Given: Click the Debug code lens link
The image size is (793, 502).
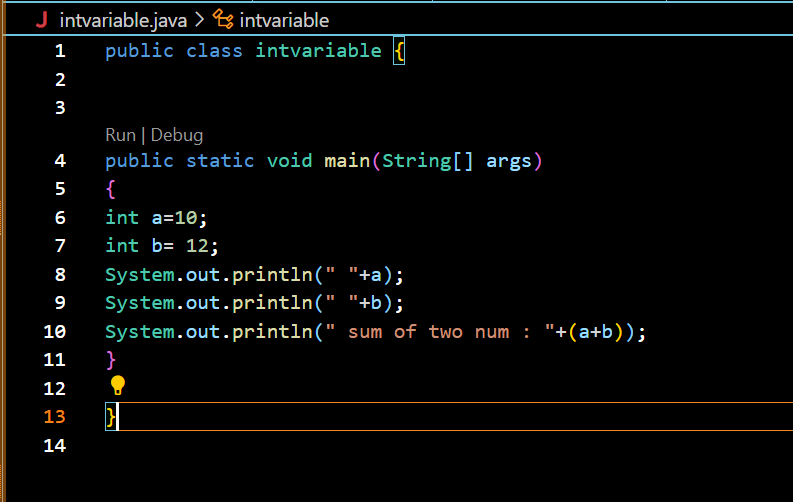Looking at the screenshot, I should [177, 135].
